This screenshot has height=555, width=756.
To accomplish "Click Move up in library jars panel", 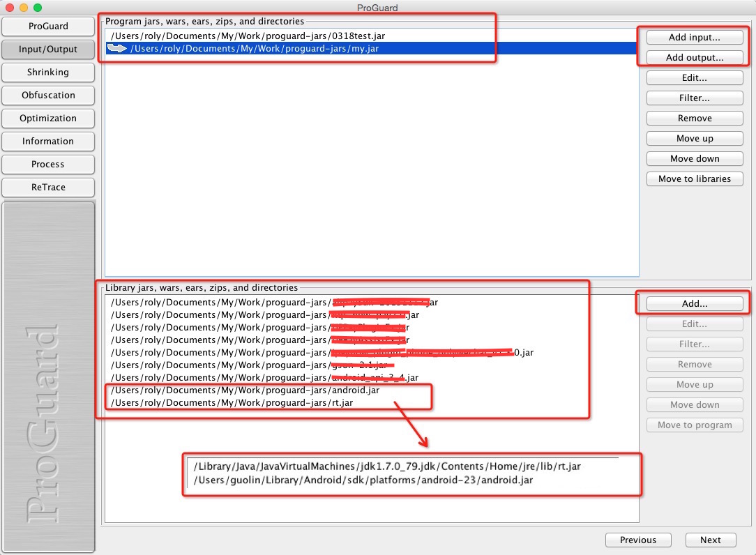I will [695, 385].
